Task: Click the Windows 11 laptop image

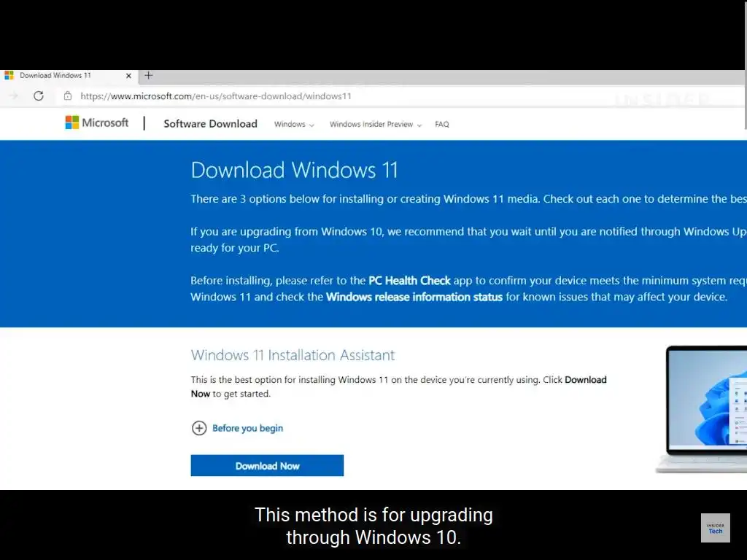Action: (x=701, y=408)
